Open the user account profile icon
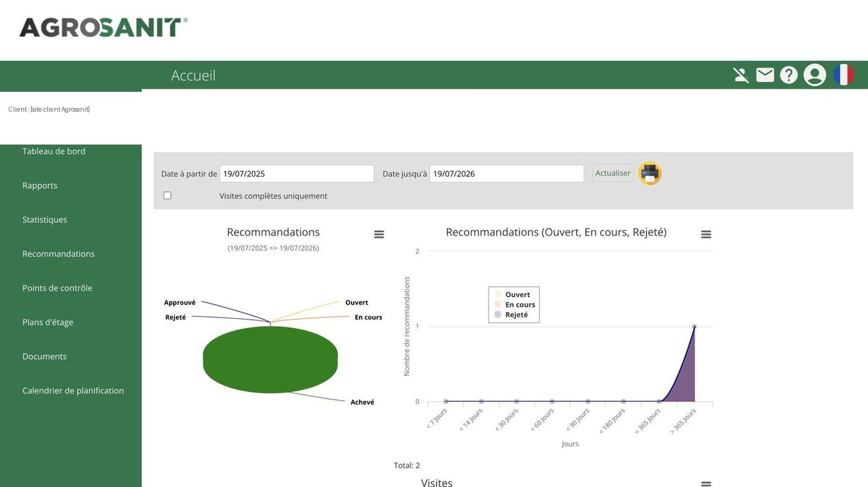 (x=815, y=75)
